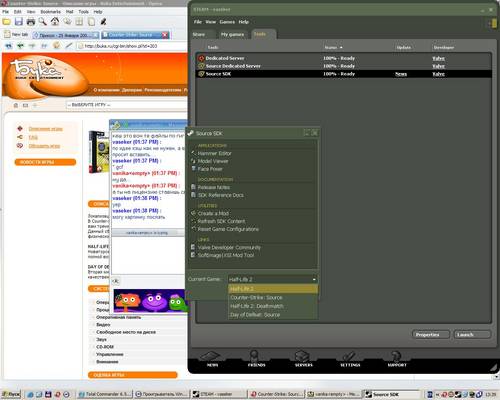This screenshot has height=400, width=500.
Task: Switch to the My games tab in Steam
Action: 232,34
